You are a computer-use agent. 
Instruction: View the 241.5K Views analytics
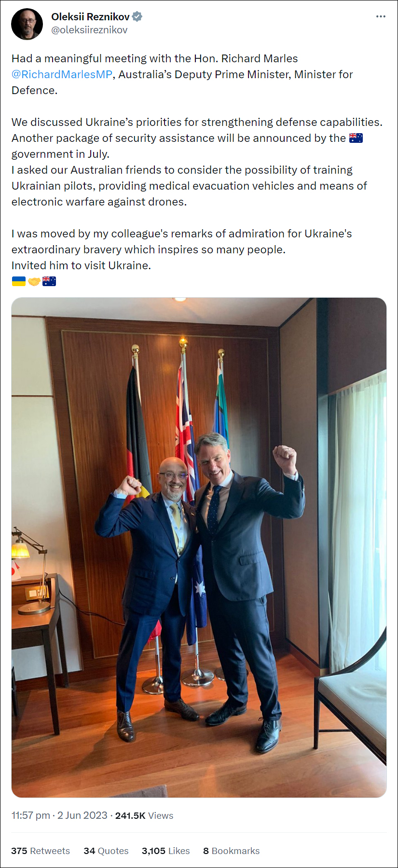point(144,815)
